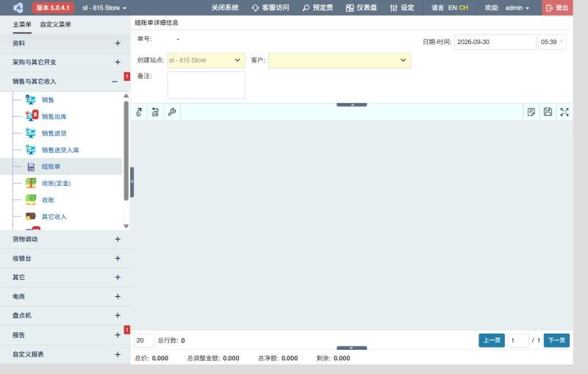The image size is (588, 374).
Task: Open the 收账 cash icon entry
Action: (x=31, y=200)
